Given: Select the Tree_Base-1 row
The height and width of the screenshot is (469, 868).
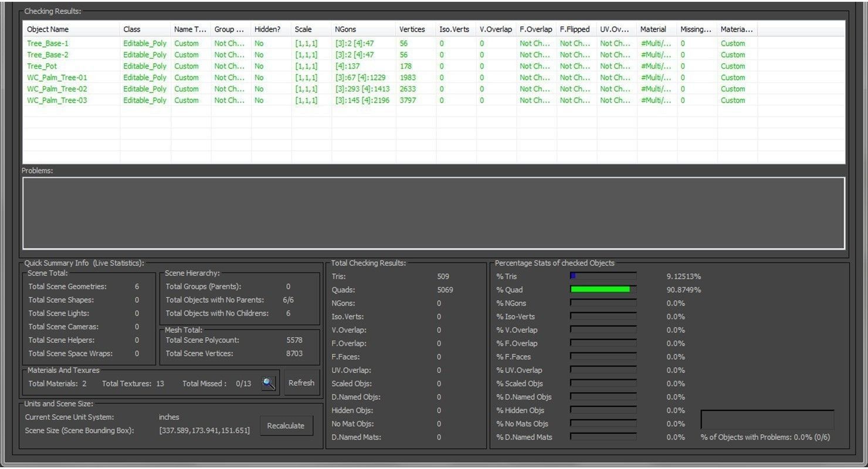Looking at the screenshot, I should (x=433, y=43).
